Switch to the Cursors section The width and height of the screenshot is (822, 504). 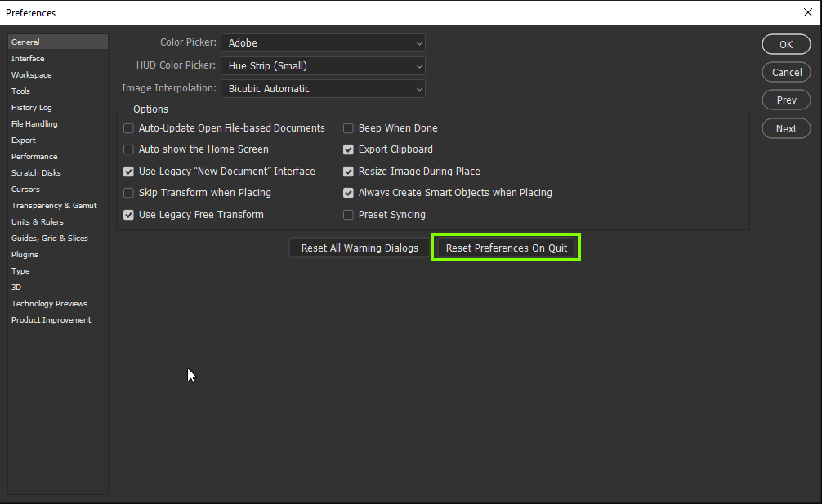point(25,189)
